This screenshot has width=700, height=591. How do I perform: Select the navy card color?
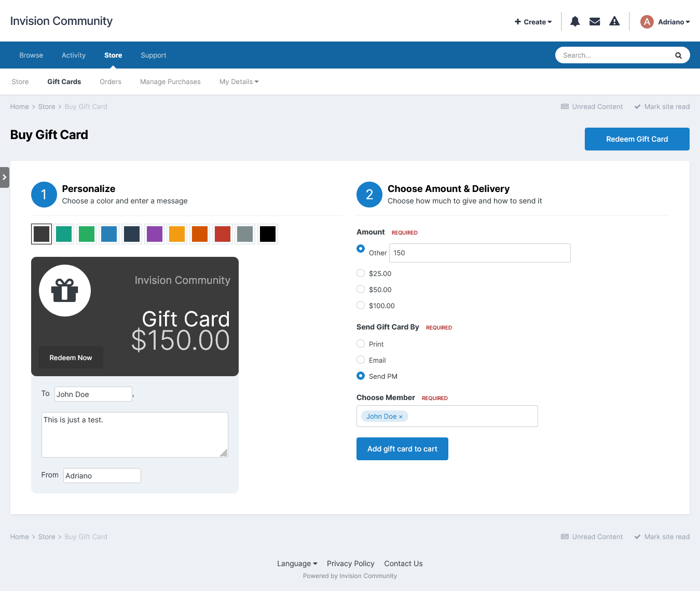pos(132,234)
